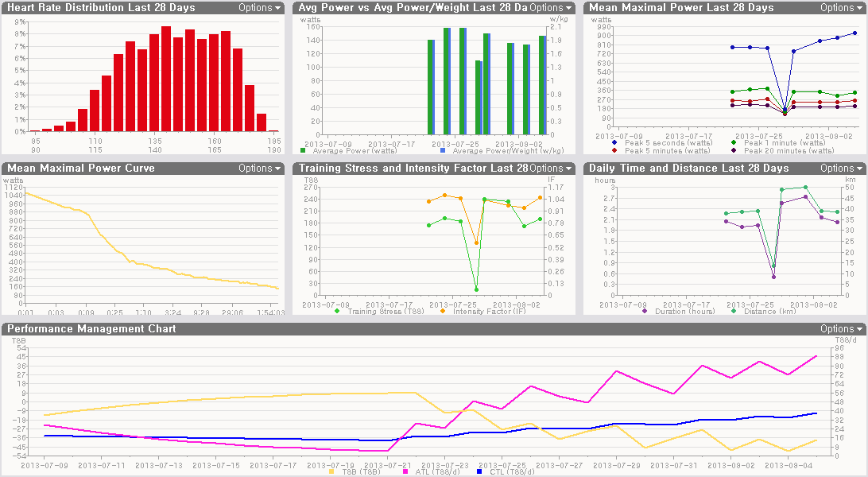Click 2013-07-09 date on Performance Management axis
The image size is (868, 477).
click(45, 465)
